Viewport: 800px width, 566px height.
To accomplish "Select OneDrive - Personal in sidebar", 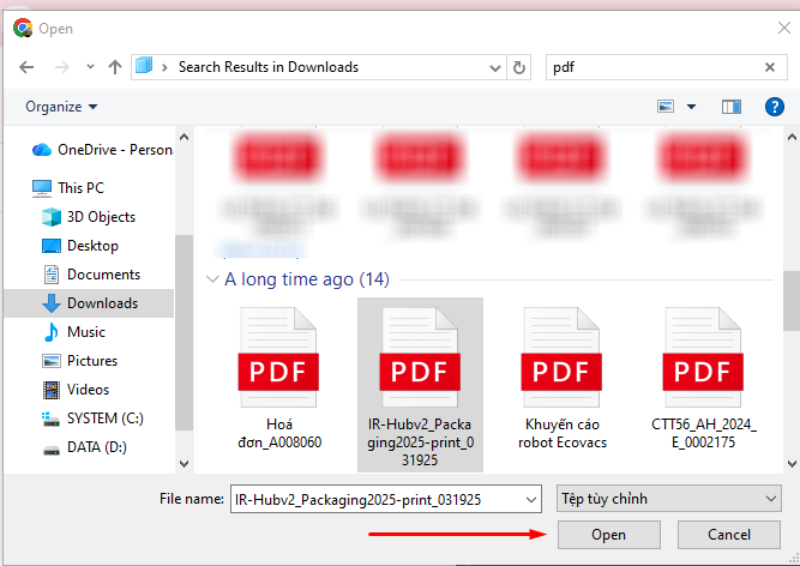I will pos(102,150).
